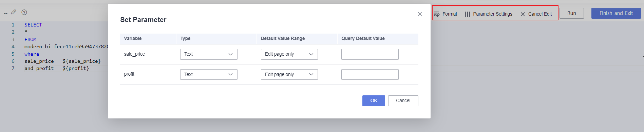Screen dimensions: 644x132
Task: Click Cancel button in dialog
Action: pyautogui.click(x=403, y=101)
